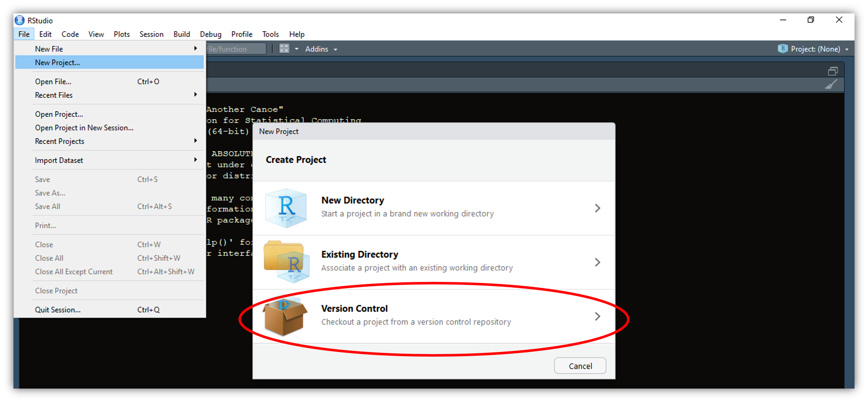Image resolution: width=868 pixels, height=402 pixels.
Task: Click the Existing Directory folder icon
Action: [x=286, y=262]
